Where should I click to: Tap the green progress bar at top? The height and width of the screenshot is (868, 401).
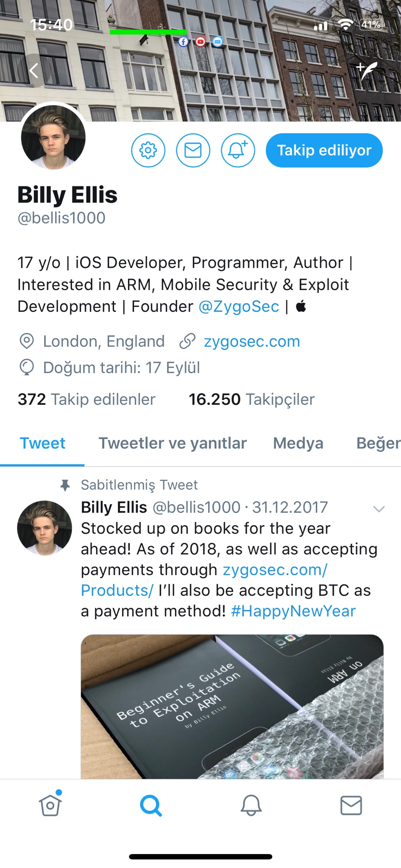[x=148, y=32]
